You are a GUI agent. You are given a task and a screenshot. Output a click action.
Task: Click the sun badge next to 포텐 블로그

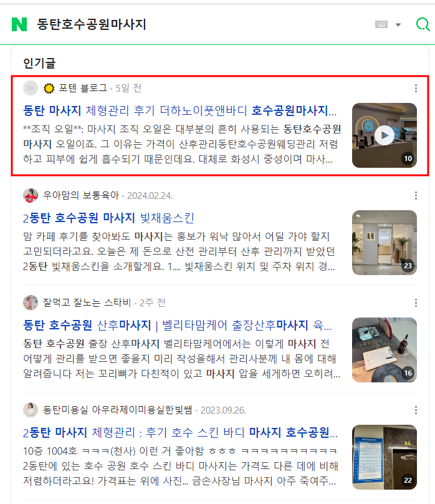pyautogui.click(x=49, y=88)
